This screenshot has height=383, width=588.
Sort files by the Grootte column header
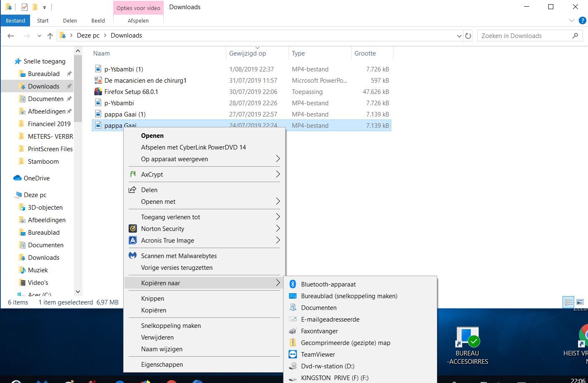pos(365,53)
